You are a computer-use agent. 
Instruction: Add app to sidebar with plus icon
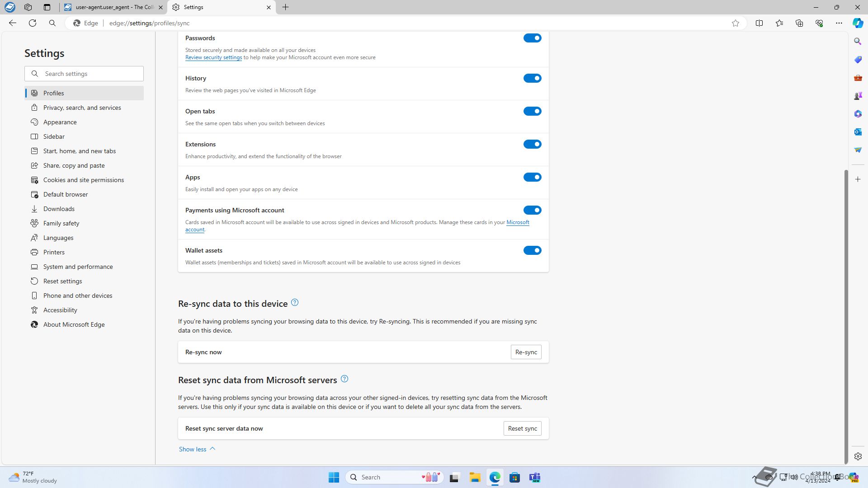[x=858, y=179]
